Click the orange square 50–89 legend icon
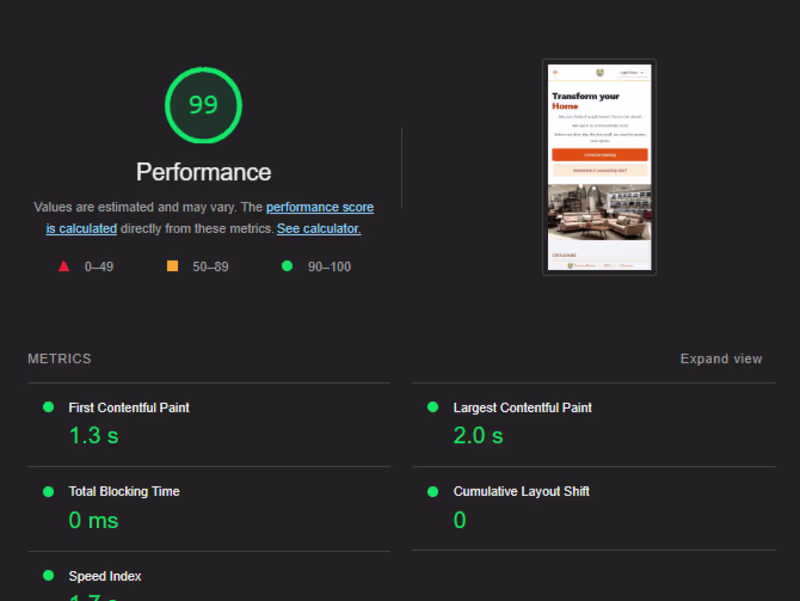 172,266
